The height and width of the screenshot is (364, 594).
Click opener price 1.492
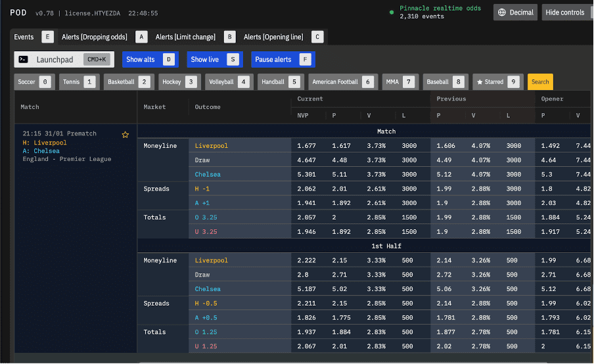click(x=551, y=146)
